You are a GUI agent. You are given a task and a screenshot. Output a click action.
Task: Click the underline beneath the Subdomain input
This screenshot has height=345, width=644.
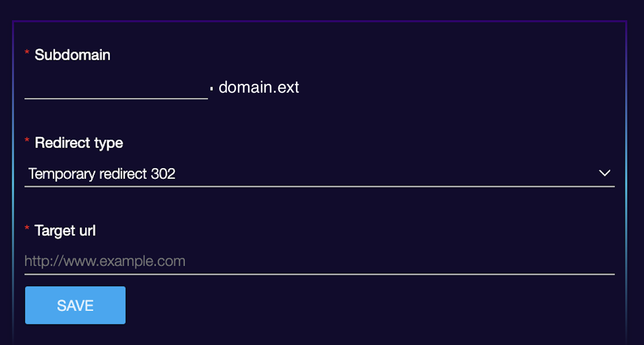point(116,99)
